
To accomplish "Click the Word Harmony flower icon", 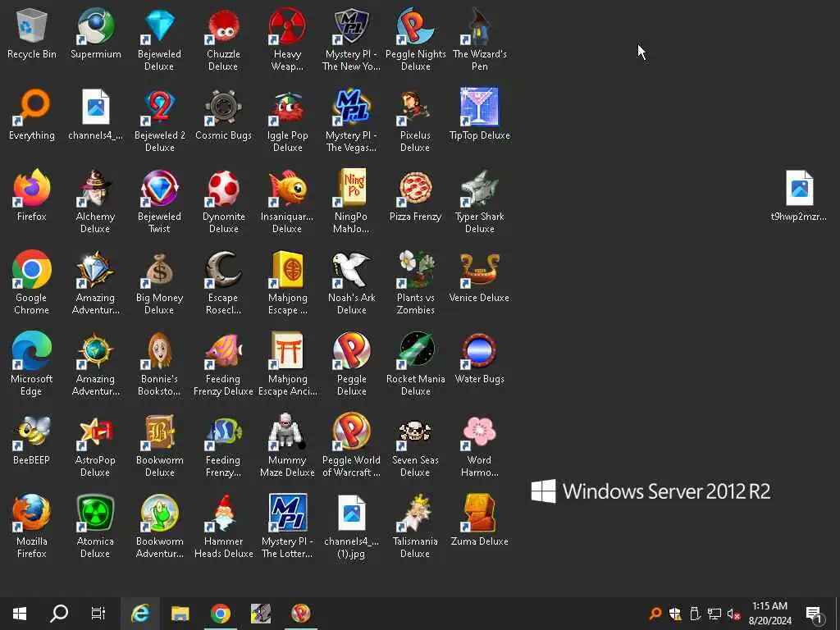I will pyautogui.click(x=479, y=445).
